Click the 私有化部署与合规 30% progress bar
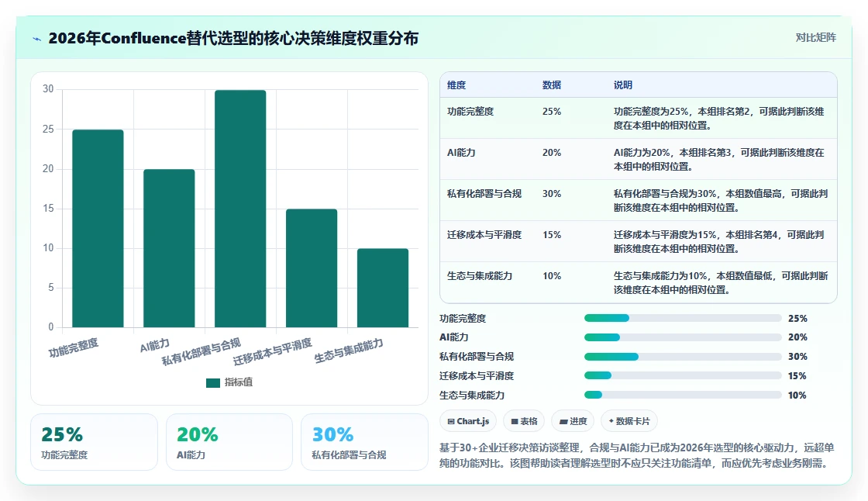Viewport: 868px width, 501px height. pyautogui.click(x=683, y=357)
